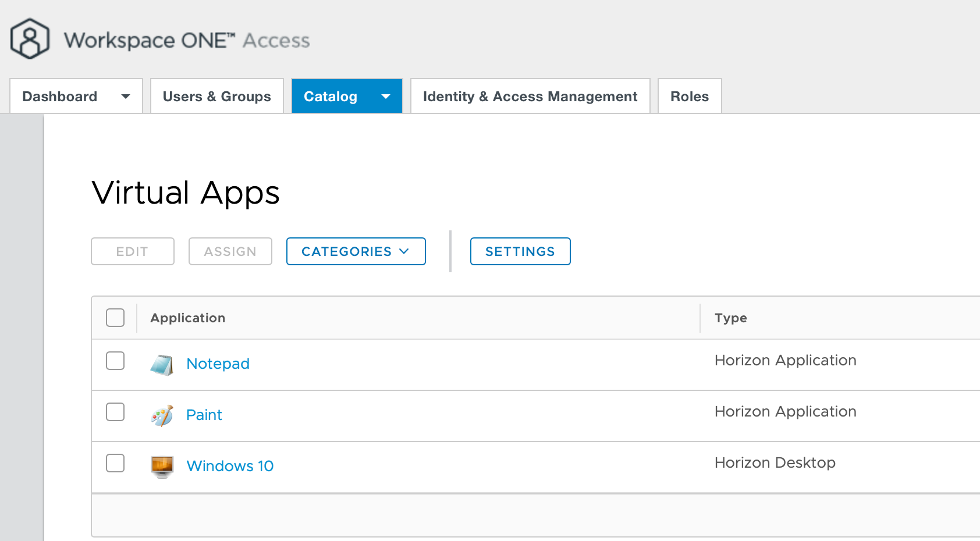This screenshot has width=980, height=541.
Task: Click the Assign button
Action: point(230,251)
